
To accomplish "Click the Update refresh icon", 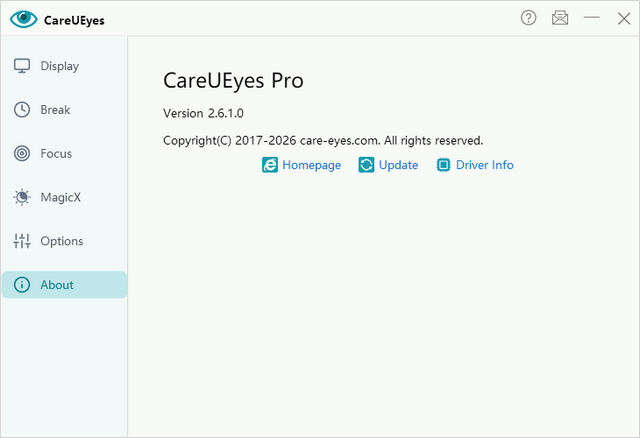I will 366,165.
